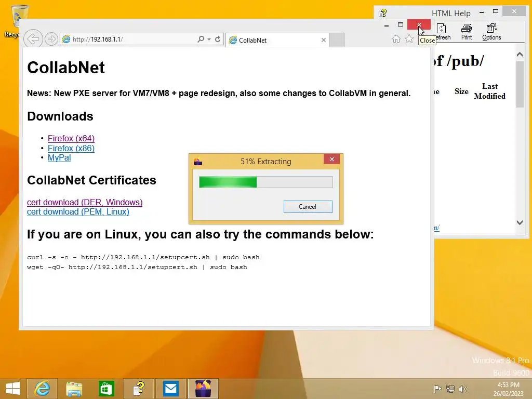This screenshot has height=399, width=532.
Task: Click Refresh in HTML Help toolbar
Action: pos(443,32)
